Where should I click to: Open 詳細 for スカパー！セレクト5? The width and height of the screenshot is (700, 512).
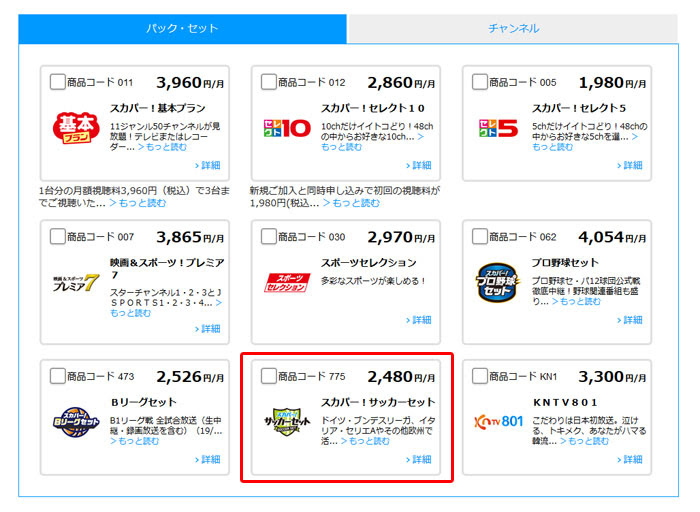tap(630, 166)
